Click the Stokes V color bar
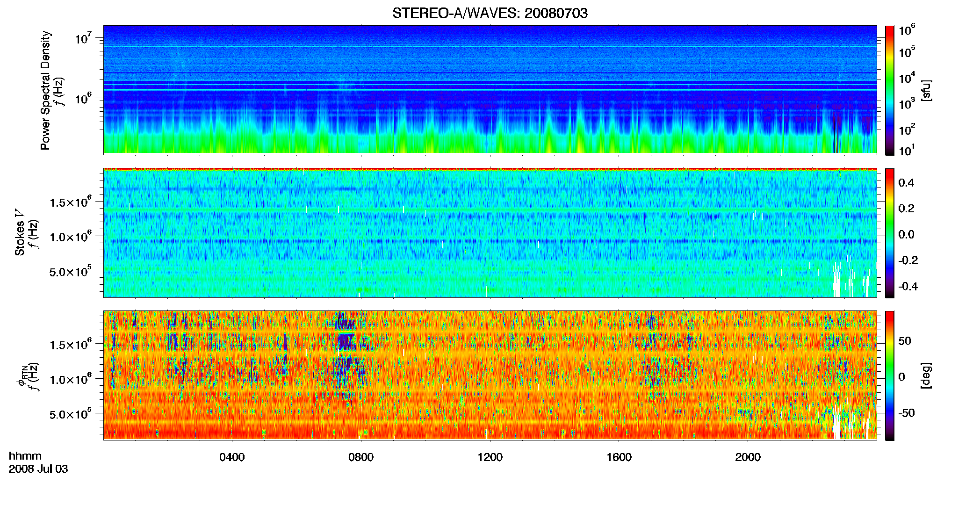Image resolution: width=980 pixels, height=505 pixels. click(x=890, y=233)
